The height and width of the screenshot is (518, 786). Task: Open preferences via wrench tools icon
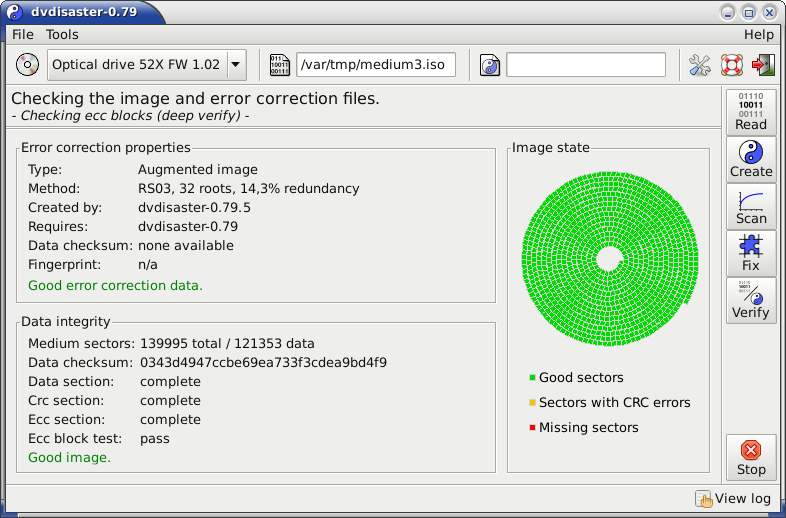[700, 65]
